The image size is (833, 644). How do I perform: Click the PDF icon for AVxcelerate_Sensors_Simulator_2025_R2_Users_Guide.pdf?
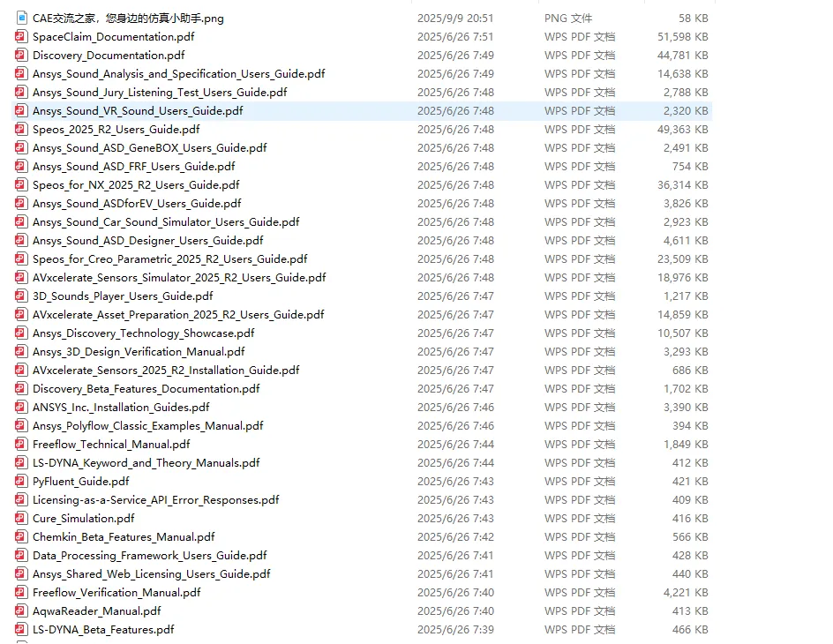21,278
